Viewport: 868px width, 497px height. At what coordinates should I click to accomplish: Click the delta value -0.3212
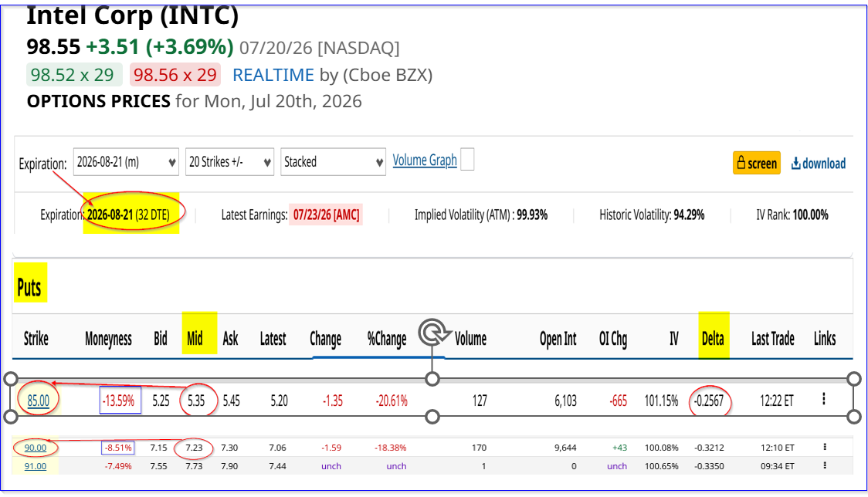tap(709, 448)
